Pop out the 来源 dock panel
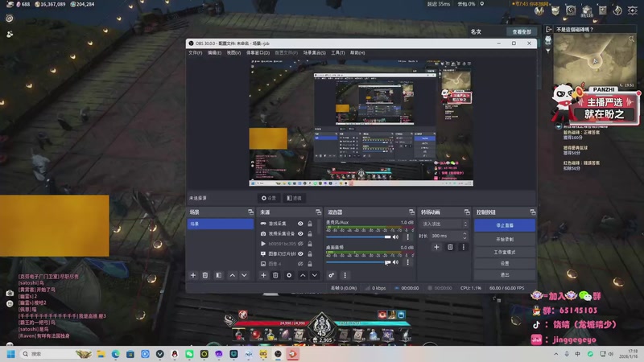This screenshot has height=362, width=644. click(x=318, y=212)
